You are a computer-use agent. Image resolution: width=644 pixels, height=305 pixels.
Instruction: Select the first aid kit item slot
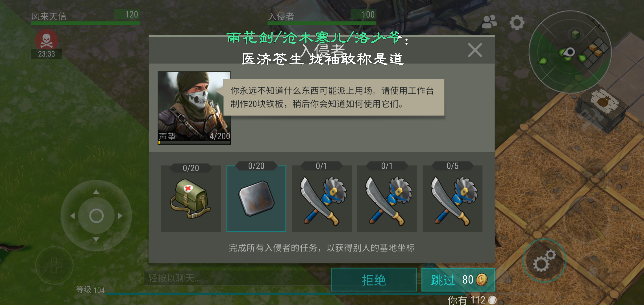191,198
